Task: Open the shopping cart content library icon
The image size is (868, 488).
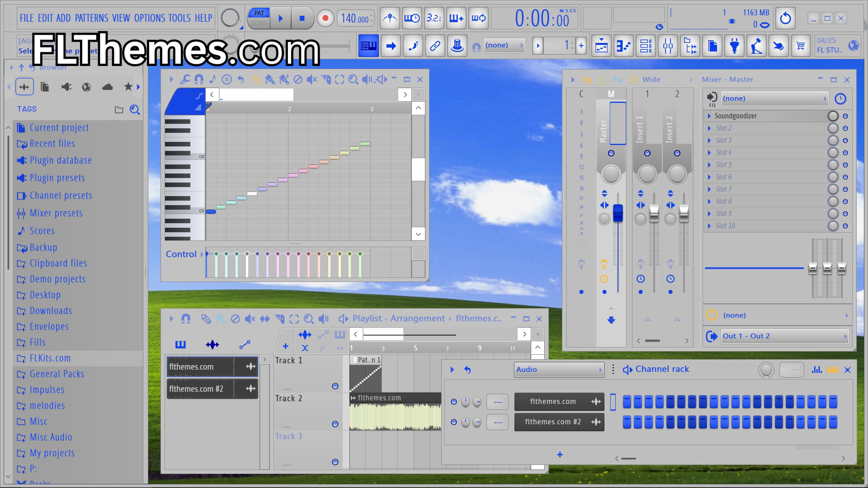Action: pyautogui.click(x=801, y=46)
